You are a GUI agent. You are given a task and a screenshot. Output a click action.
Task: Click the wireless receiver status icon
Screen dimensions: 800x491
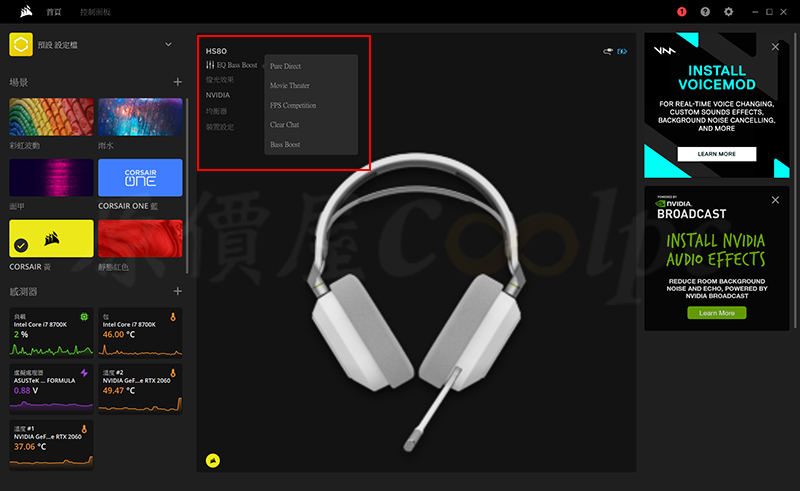tap(608, 52)
